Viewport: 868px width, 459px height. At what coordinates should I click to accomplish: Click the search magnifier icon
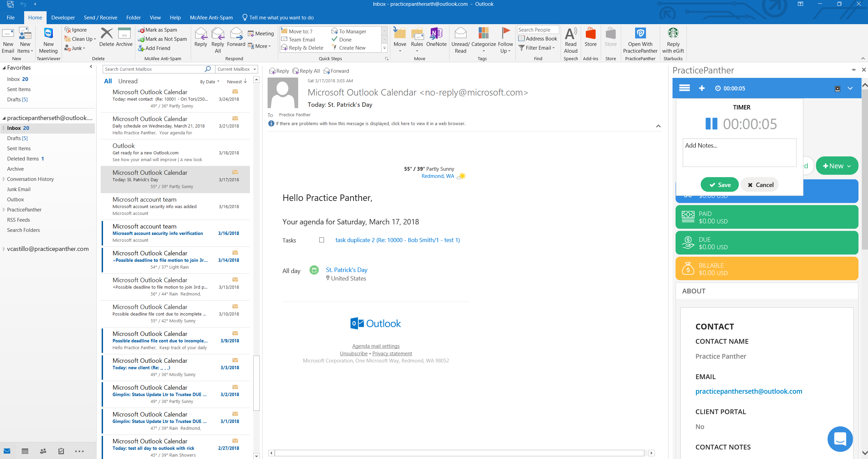208,69
